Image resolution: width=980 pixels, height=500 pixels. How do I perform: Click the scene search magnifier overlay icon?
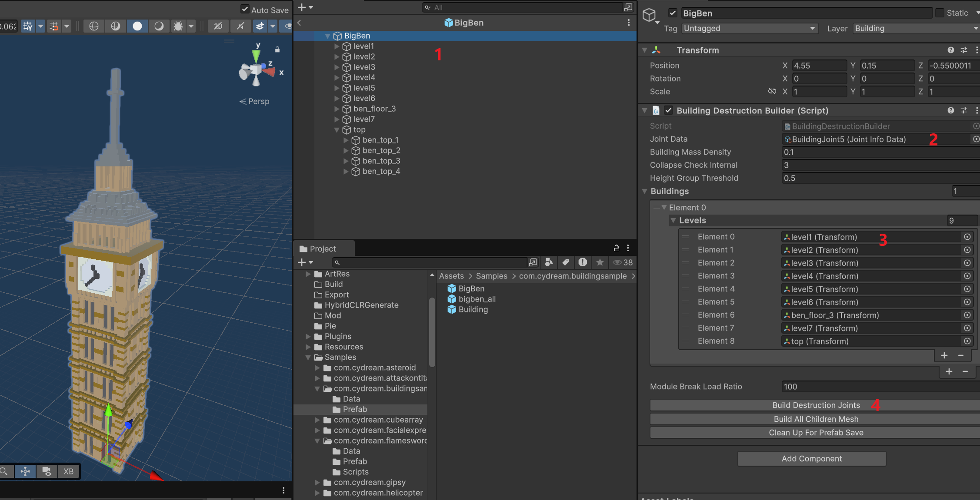tap(4, 471)
